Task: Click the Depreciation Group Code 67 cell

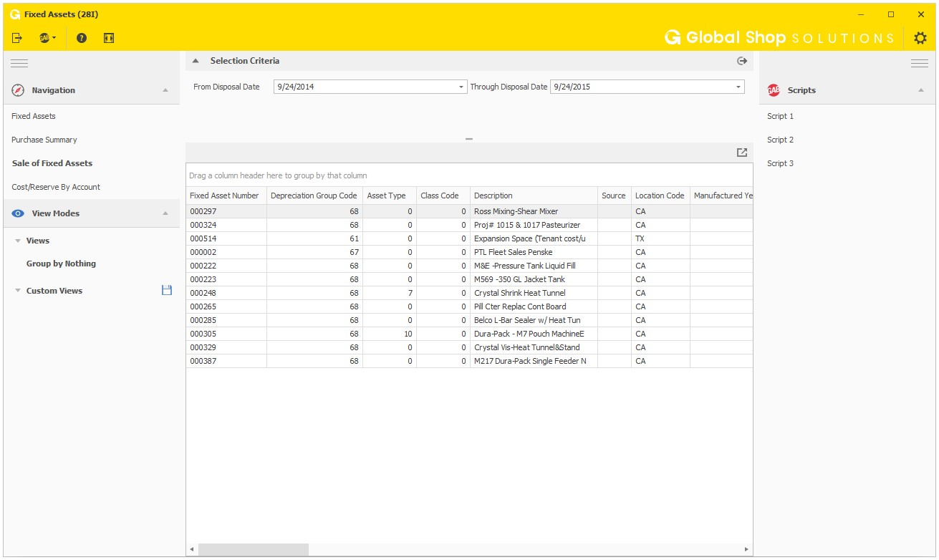Action: tap(314, 252)
